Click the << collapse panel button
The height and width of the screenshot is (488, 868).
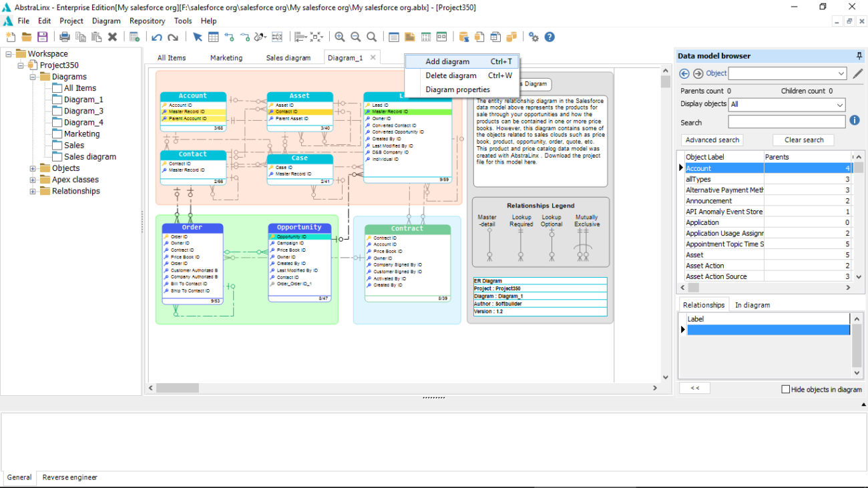[x=694, y=388]
